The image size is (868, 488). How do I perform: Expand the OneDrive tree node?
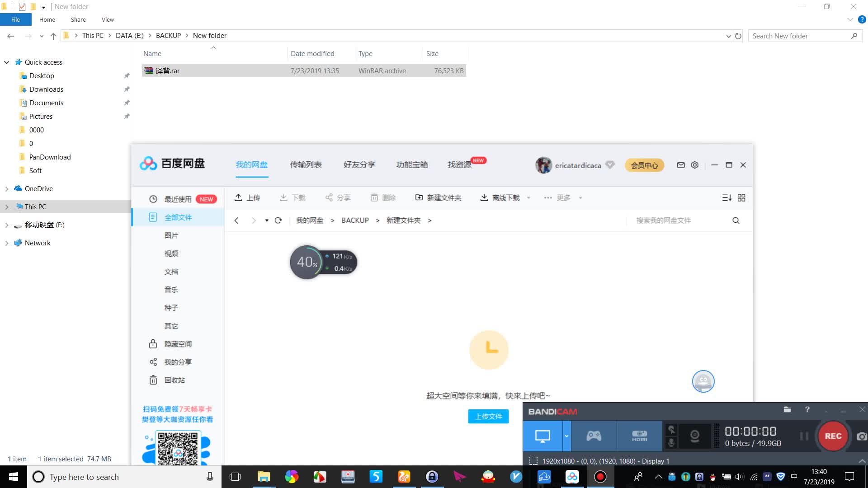(x=7, y=188)
